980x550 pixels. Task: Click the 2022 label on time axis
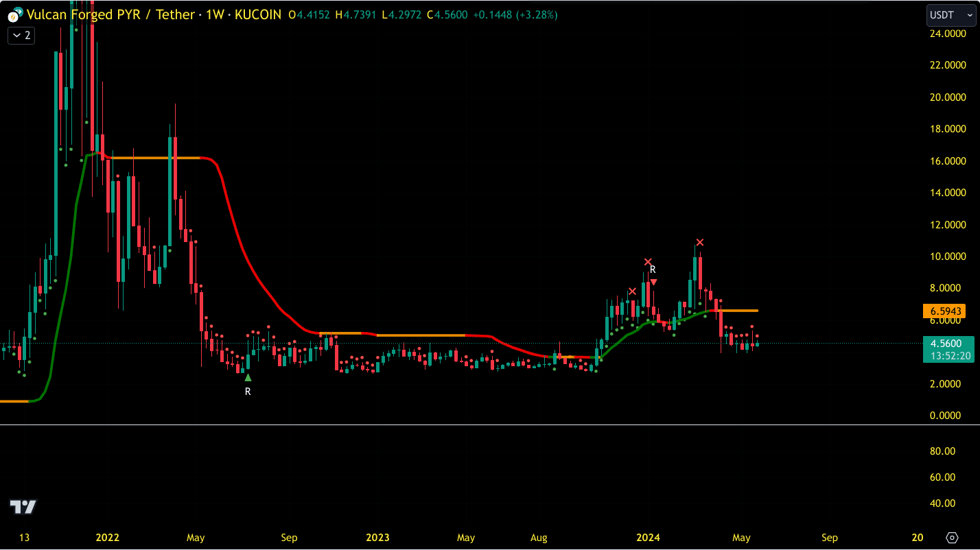(x=108, y=538)
